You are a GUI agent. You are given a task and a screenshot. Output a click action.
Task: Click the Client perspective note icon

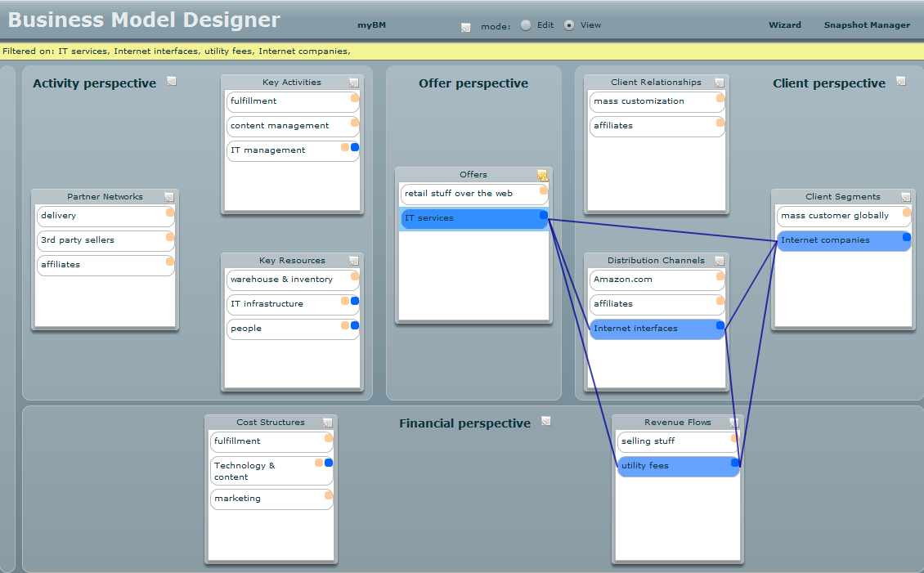coord(901,81)
